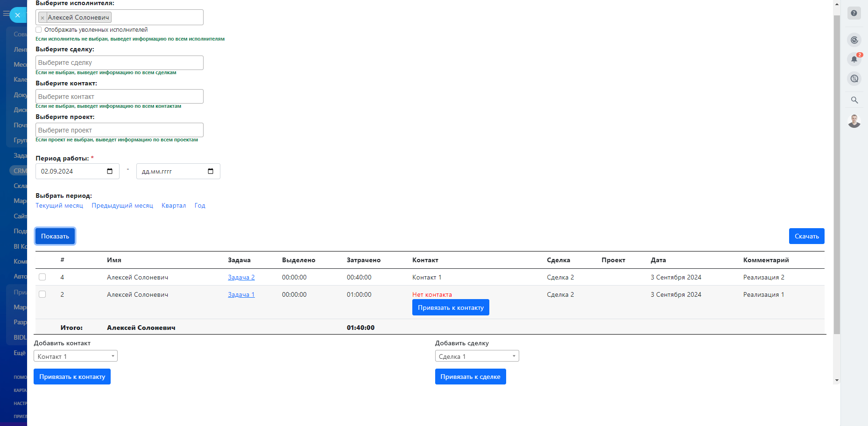Image resolution: width=868 pixels, height=426 pixels.
Task: Open the partially hidden Календарь menu item
Action: [x=20, y=79]
